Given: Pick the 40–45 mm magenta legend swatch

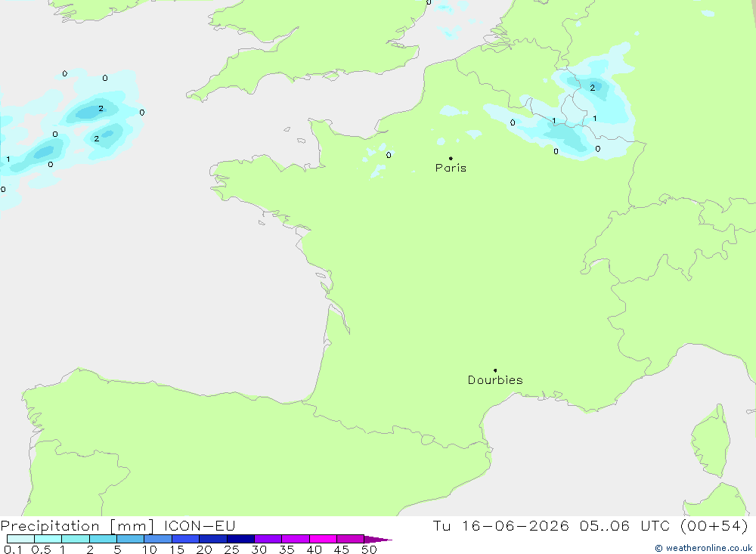Looking at the screenshot, I should 323,539.
